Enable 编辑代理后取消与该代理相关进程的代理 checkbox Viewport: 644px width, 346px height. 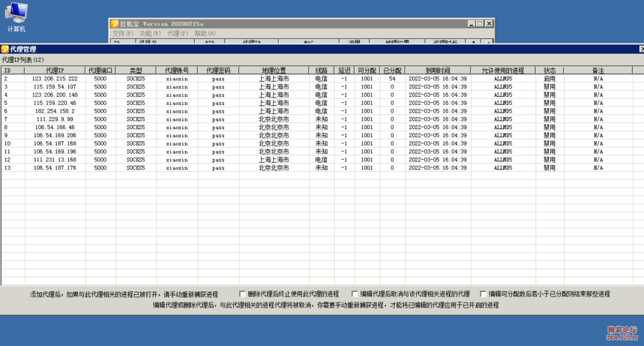point(355,293)
